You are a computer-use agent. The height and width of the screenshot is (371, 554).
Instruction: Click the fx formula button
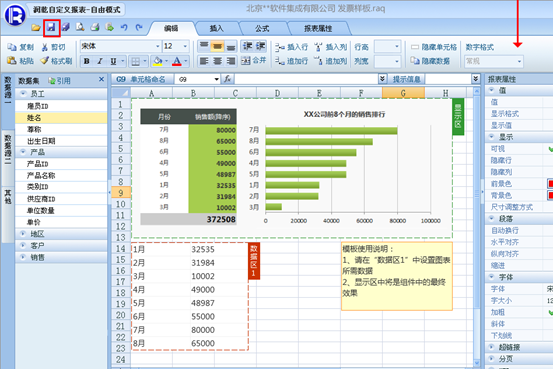coord(227,79)
